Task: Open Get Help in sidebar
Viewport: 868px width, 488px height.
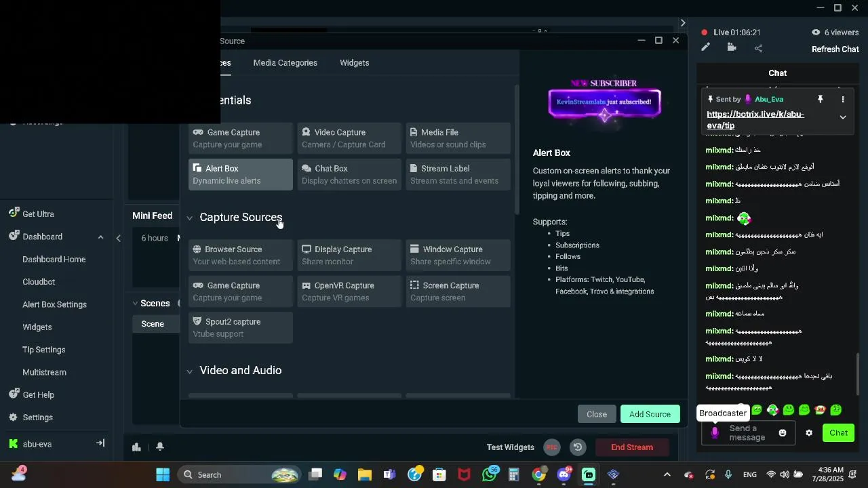Action: pyautogui.click(x=38, y=394)
